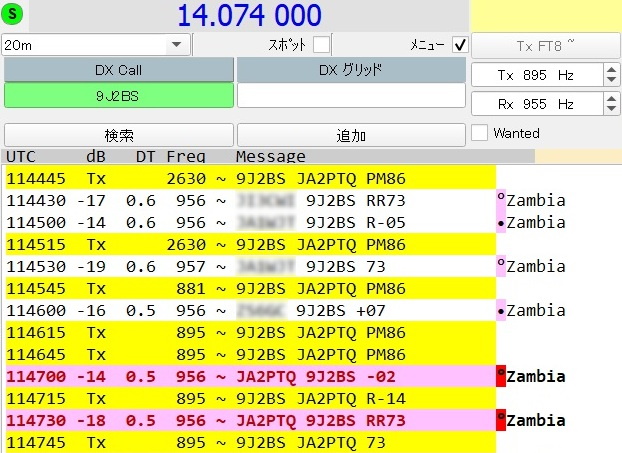
Task: Select the 114700 JA2PTQ 9J2BS -02 row
Action: click(x=251, y=376)
